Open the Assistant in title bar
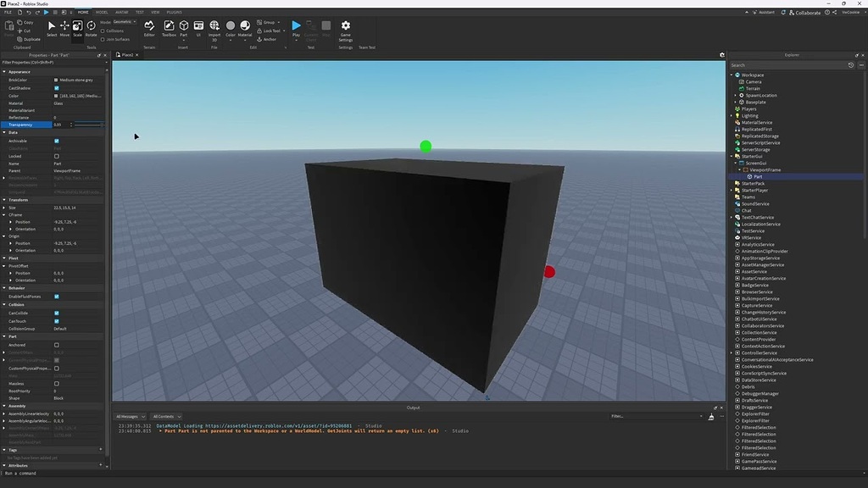 pyautogui.click(x=764, y=12)
